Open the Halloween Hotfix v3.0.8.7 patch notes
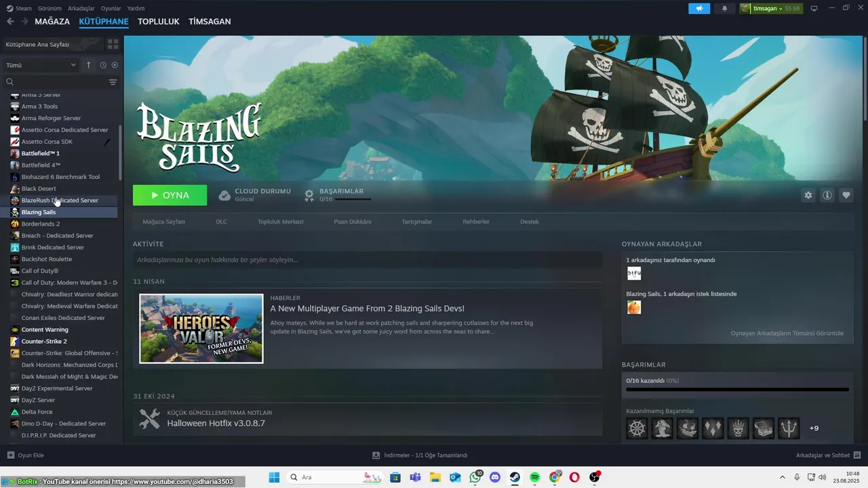The width and height of the screenshot is (868, 488). [x=216, y=424]
